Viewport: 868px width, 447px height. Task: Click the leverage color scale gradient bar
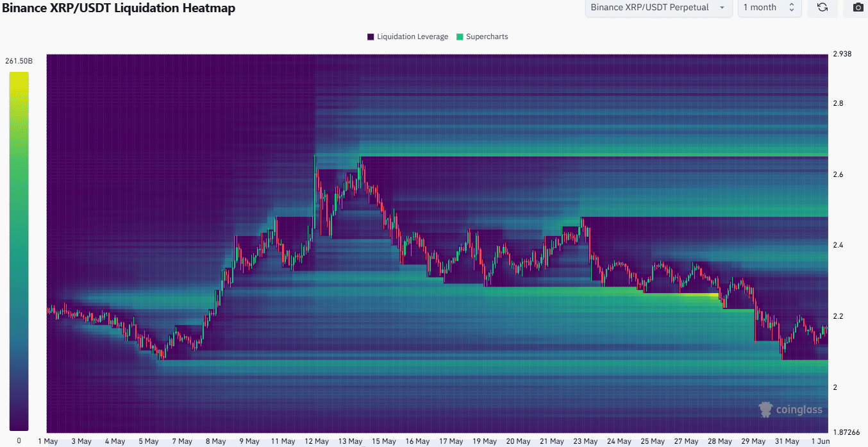[19, 251]
